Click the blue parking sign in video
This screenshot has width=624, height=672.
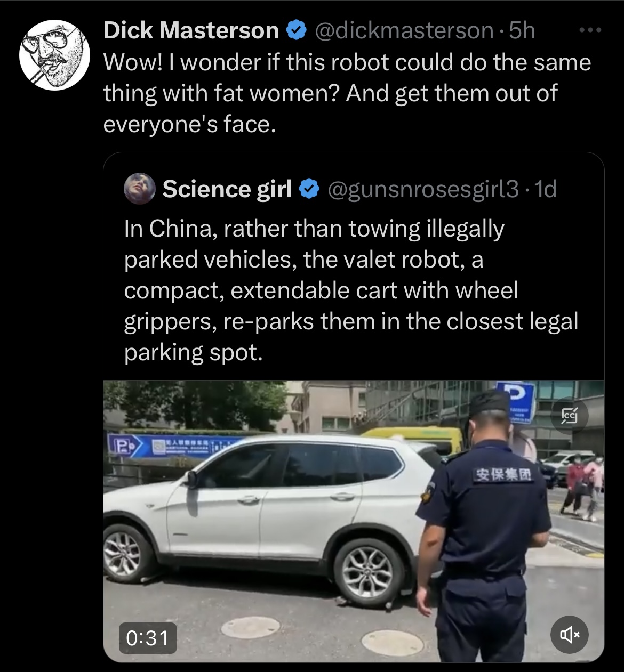pos(515,399)
